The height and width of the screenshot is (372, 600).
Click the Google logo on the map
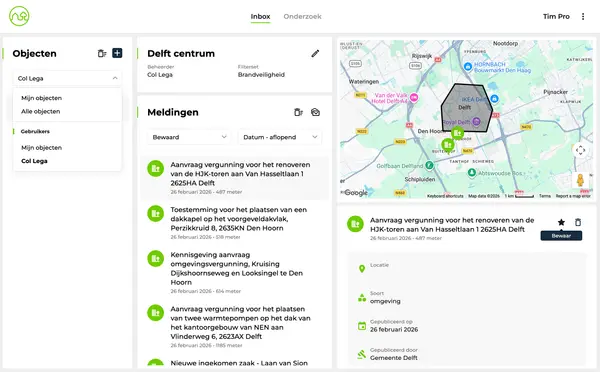pos(356,193)
